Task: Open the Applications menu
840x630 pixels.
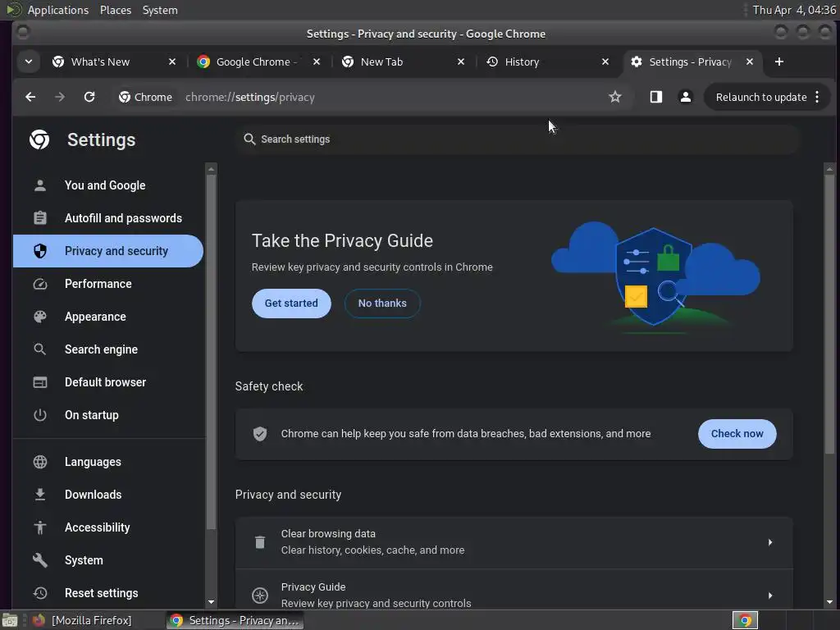Action: coord(58,10)
